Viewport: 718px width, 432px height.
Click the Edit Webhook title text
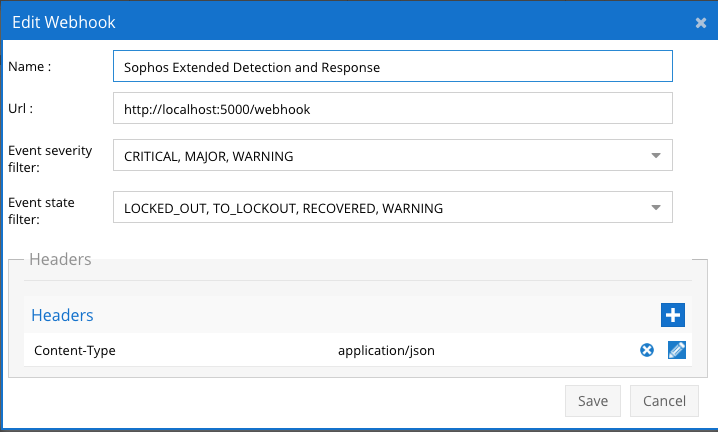tap(64, 22)
